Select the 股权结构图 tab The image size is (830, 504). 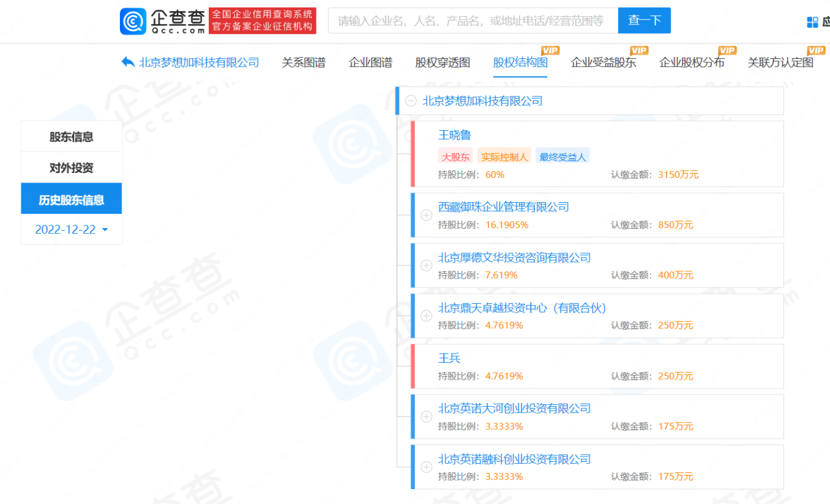[520, 62]
